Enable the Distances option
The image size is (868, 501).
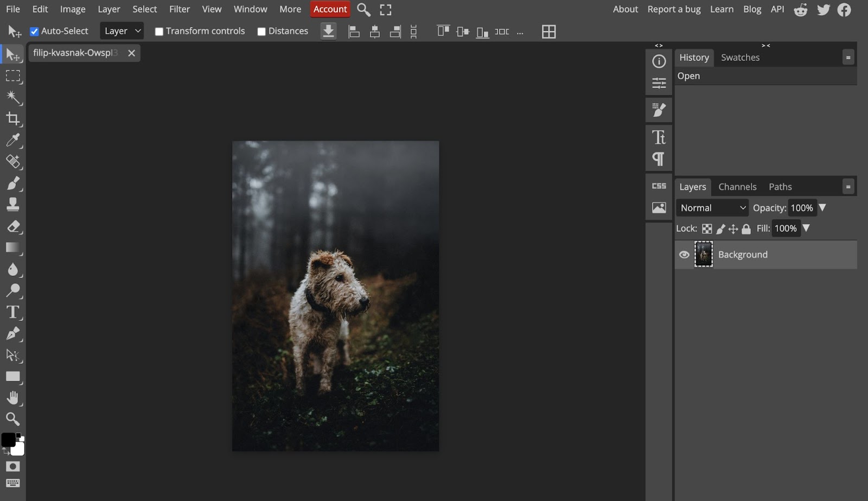[x=261, y=31]
